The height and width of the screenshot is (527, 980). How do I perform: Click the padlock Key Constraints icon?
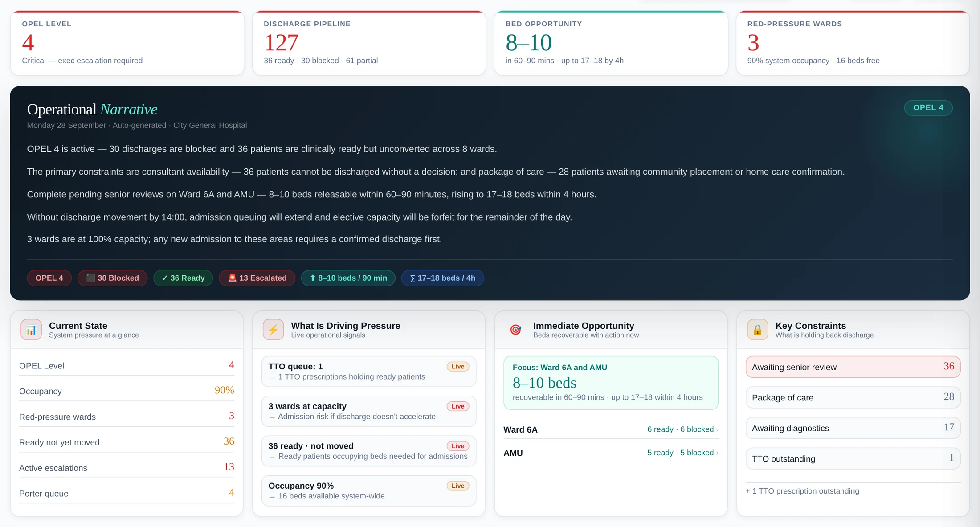757,330
